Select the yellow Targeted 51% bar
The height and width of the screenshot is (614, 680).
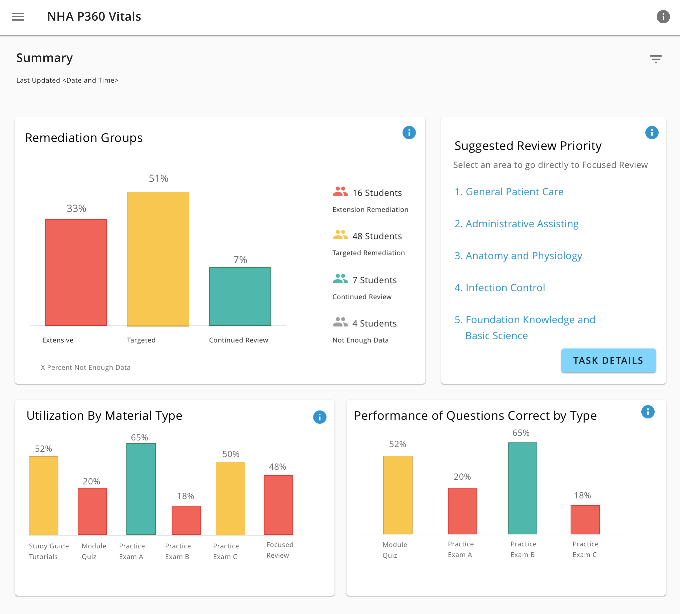pyautogui.click(x=158, y=259)
